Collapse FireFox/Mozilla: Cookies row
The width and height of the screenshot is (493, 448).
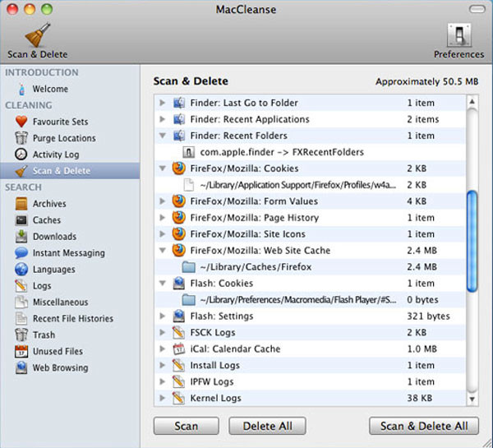[x=163, y=169]
